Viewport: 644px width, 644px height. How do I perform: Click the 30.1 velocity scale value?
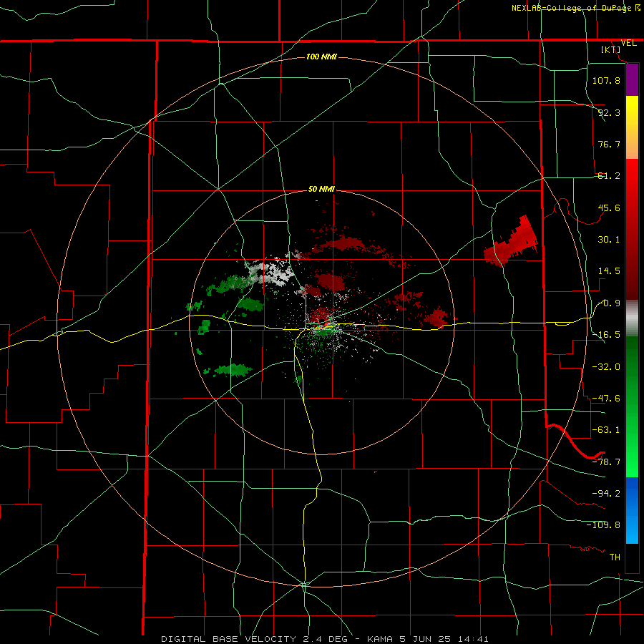(609, 240)
